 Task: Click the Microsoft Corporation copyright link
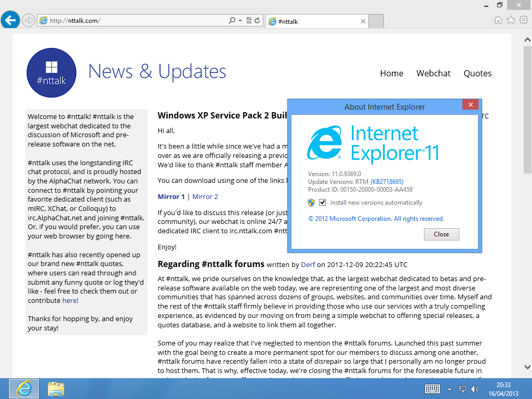376,219
